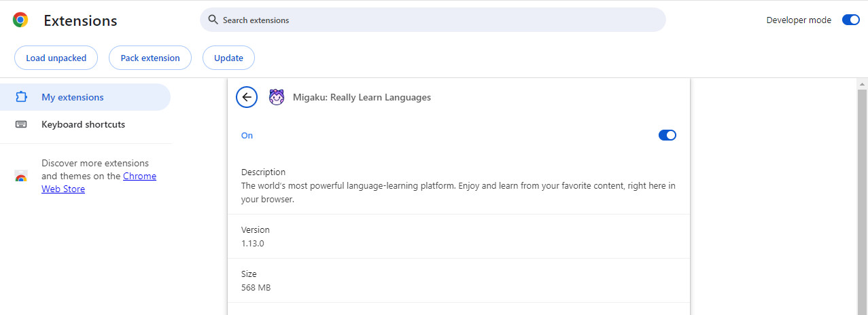Click the Update button

(x=228, y=58)
